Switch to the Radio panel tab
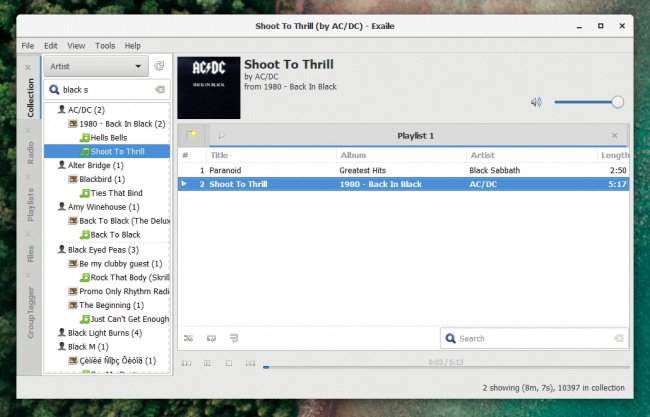Image resolution: width=650 pixels, height=417 pixels. click(x=30, y=153)
